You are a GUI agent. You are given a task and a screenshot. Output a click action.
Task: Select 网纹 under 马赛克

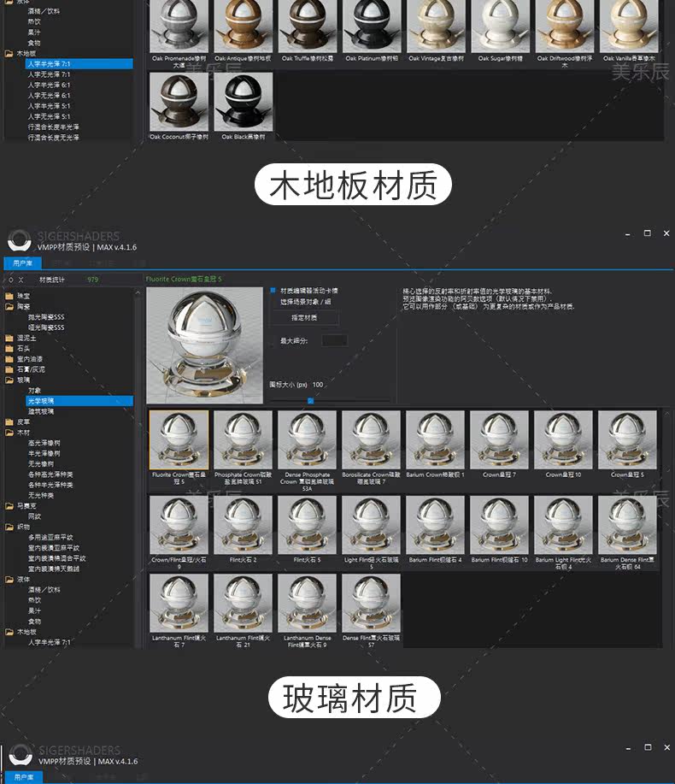pos(34,516)
